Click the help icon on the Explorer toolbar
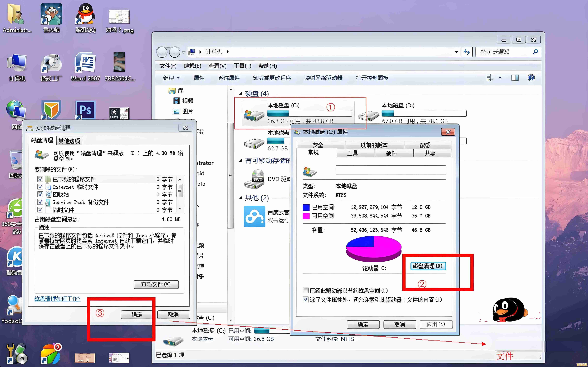 [x=531, y=78]
